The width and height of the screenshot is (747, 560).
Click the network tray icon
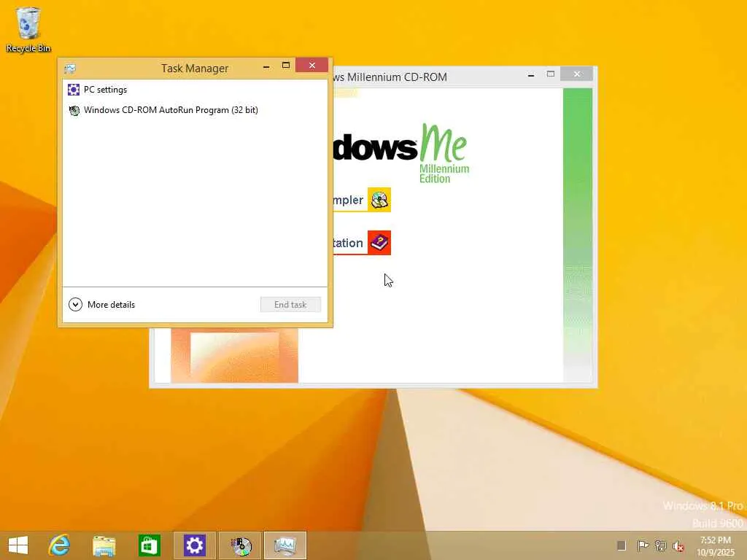(x=660, y=545)
